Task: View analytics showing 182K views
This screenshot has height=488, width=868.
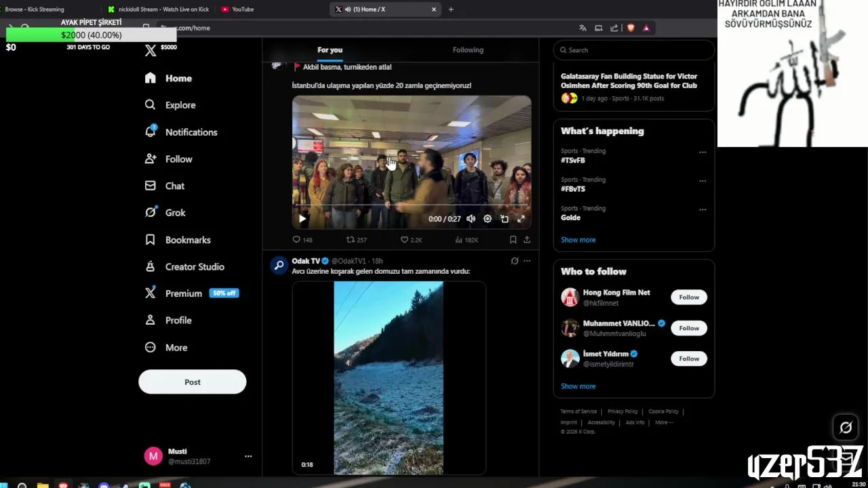Action: click(466, 240)
